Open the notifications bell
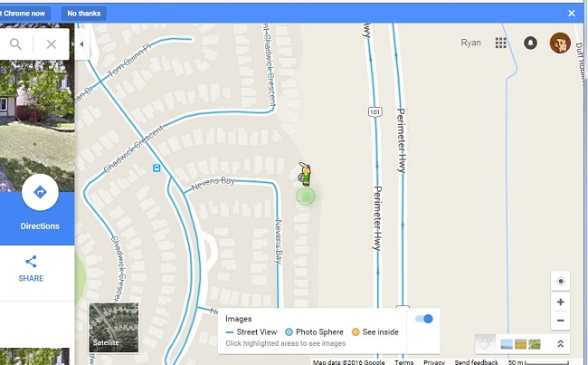The image size is (588, 365). (x=530, y=43)
